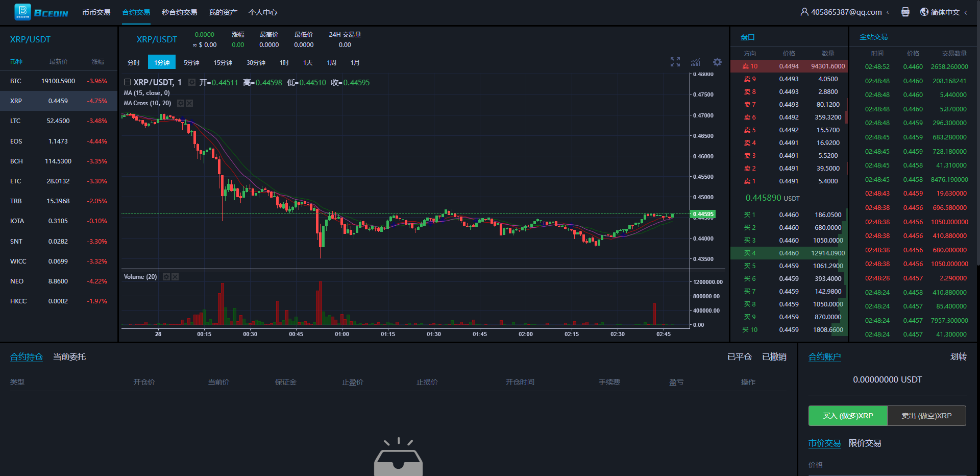Switch to 市价交易 market order
Screen dimensions: 980x476
(825, 443)
